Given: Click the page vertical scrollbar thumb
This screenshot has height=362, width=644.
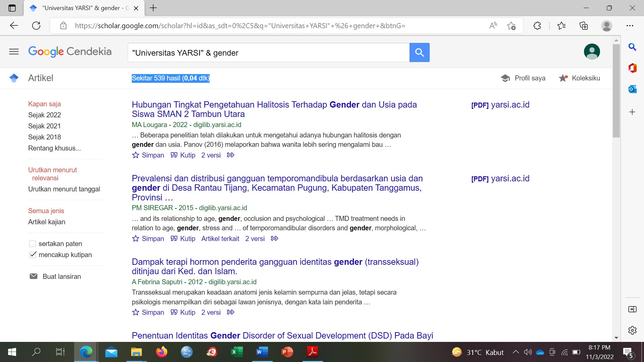Looking at the screenshot, I should [x=616, y=90].
